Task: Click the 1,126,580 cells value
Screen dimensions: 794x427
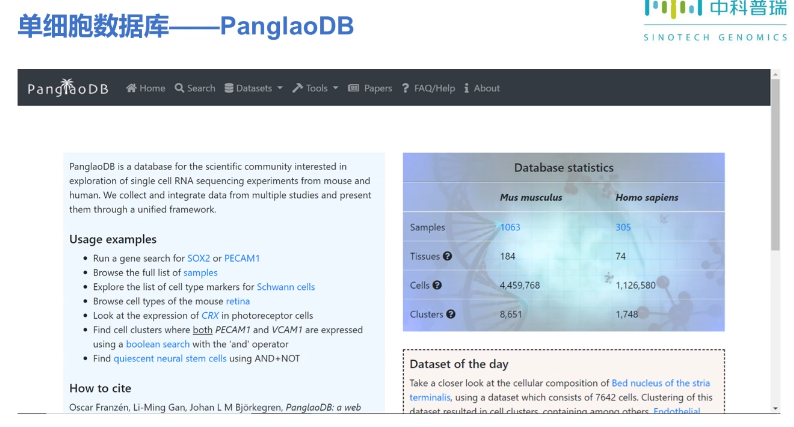Action: [x=636, y=285]
